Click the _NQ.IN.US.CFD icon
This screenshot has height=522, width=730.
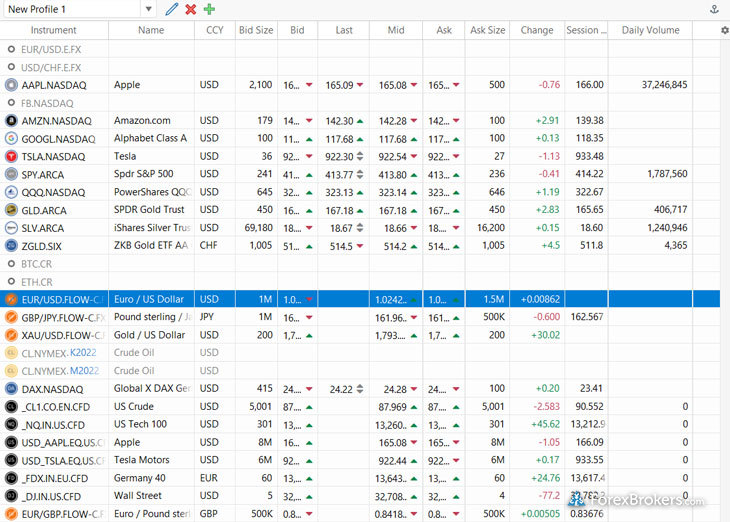pos(11,425)
